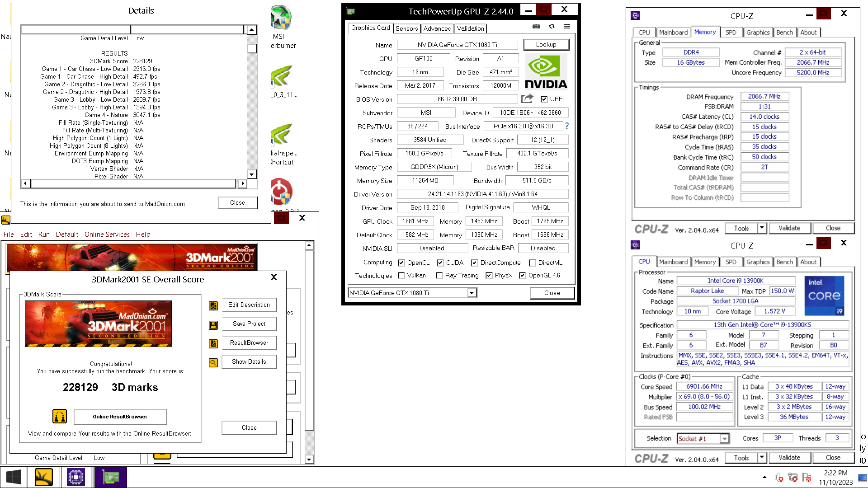Open the GPU-Z hamburger menu icon

click(x=567, y=27)
